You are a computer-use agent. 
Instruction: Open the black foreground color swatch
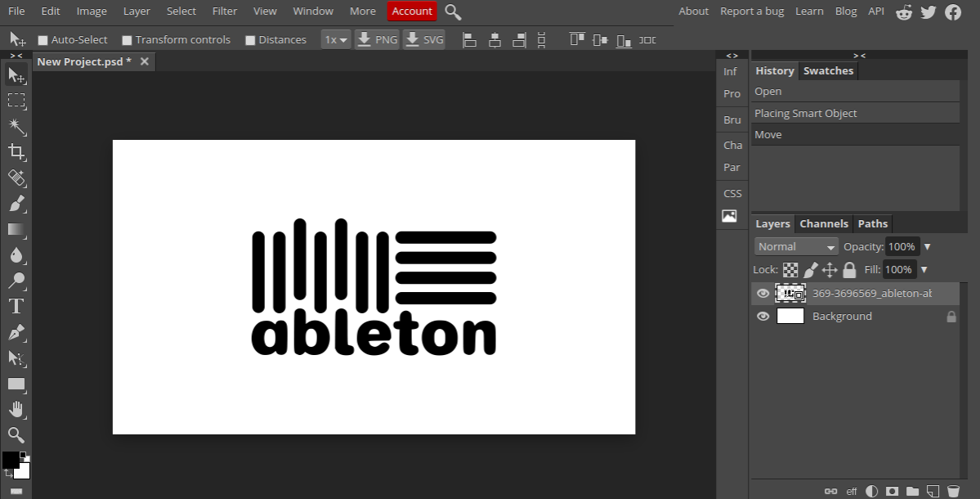(10, 461)
